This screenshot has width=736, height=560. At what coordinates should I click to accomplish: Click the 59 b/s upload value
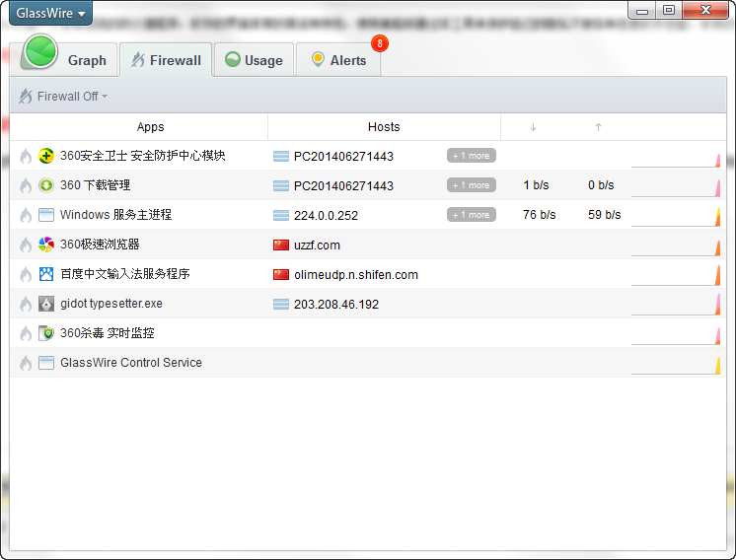(x=604, y=215)
